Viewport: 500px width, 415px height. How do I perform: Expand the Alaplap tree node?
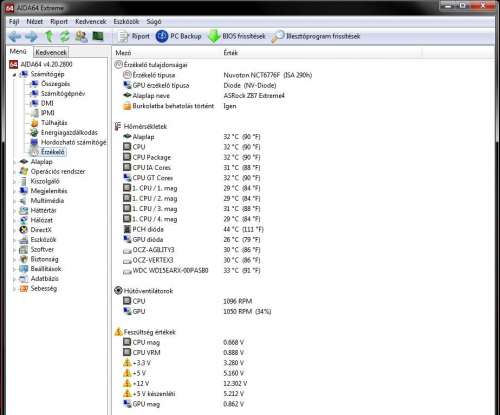(x=14, y=162)
